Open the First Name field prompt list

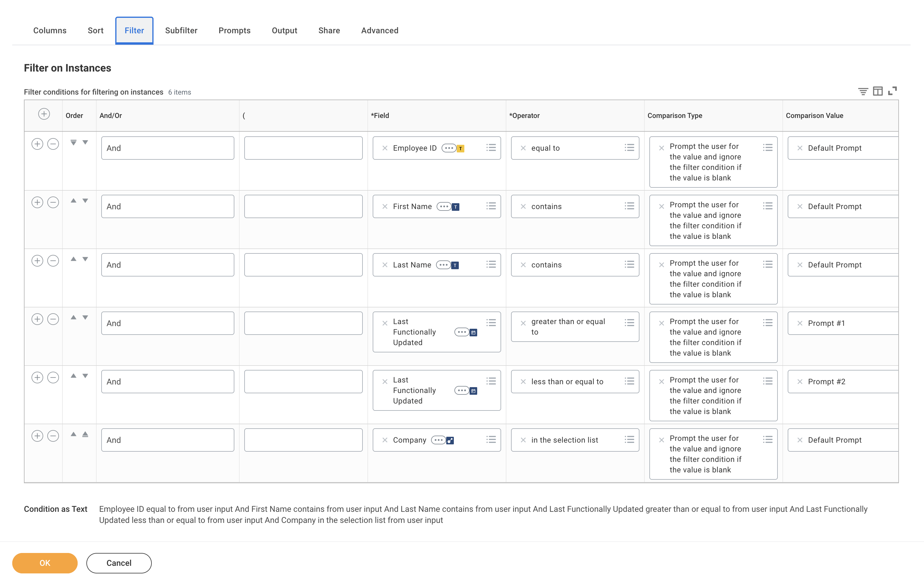click(x=491, y=206)
